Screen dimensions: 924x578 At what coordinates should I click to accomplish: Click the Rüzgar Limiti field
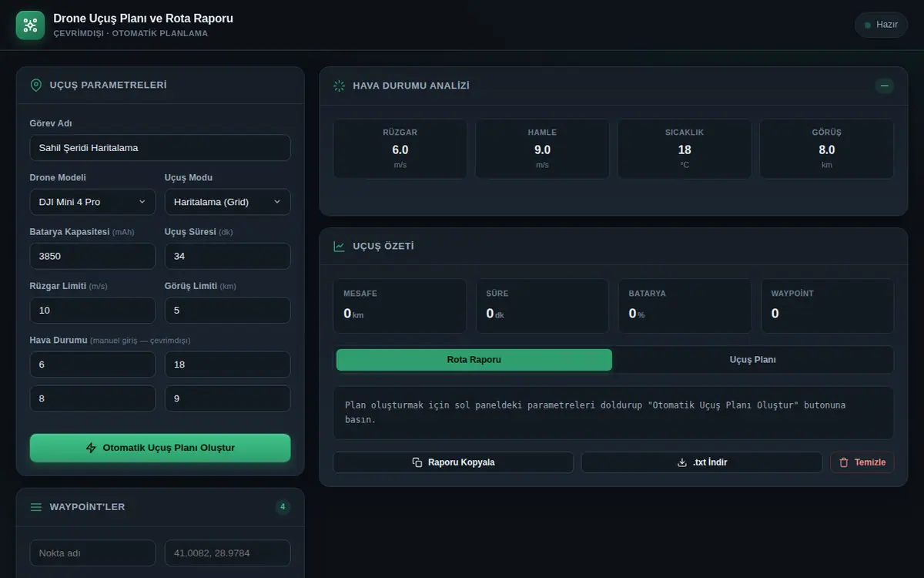[92, 310]
